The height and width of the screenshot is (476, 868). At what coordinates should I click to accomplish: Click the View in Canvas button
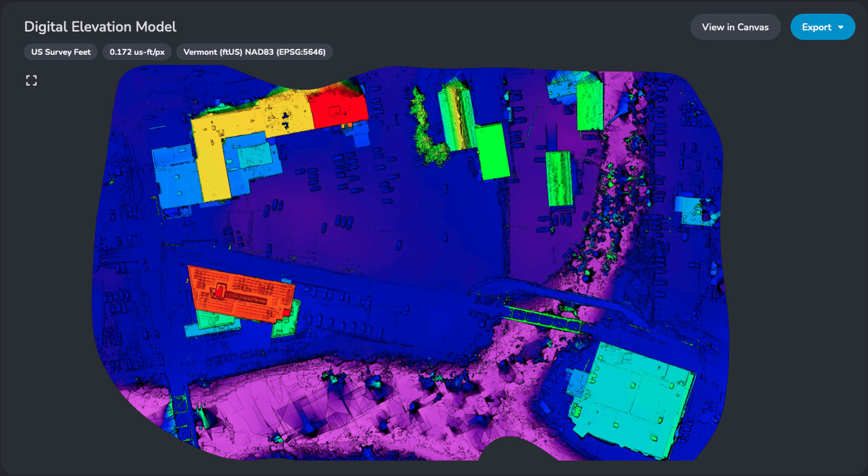pos(735,27)
